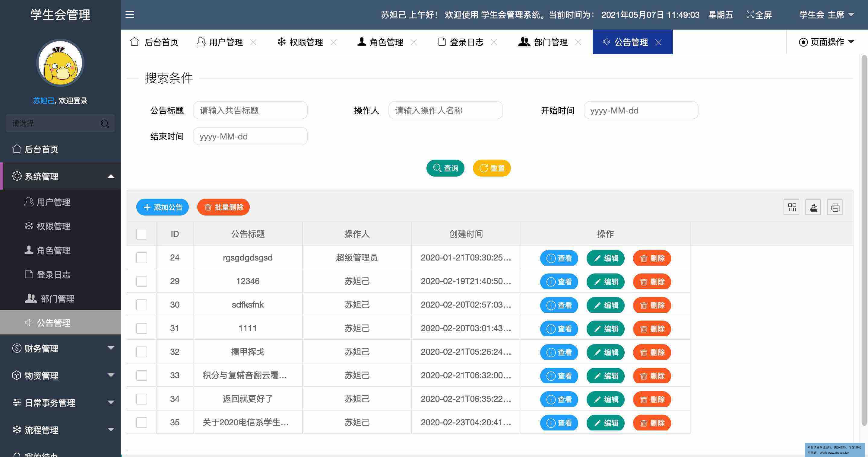Click the export table icon
The width and height of the screenshot is (868, 457).
click(813, 207)
